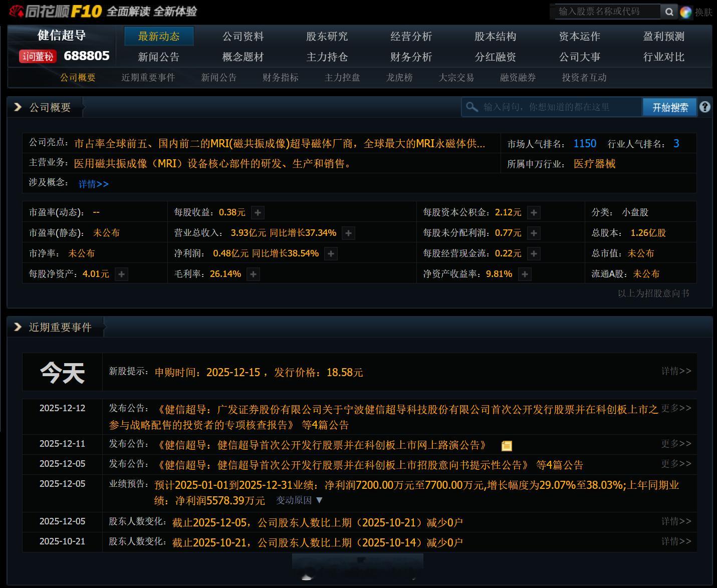Viewport: 717px width, 588px height.
Task: Click the 开始搜索 button
Action: click(670, 107)
